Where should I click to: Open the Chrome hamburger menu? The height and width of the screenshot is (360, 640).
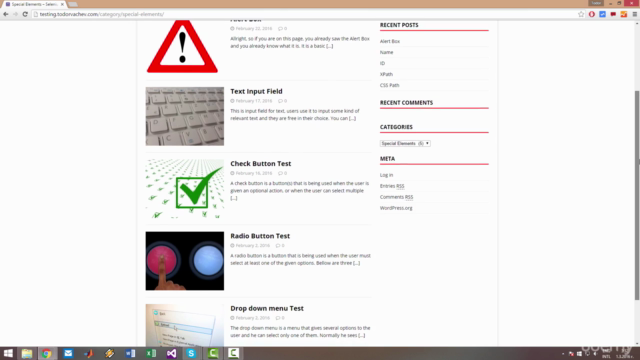click(x=635, y=14)
